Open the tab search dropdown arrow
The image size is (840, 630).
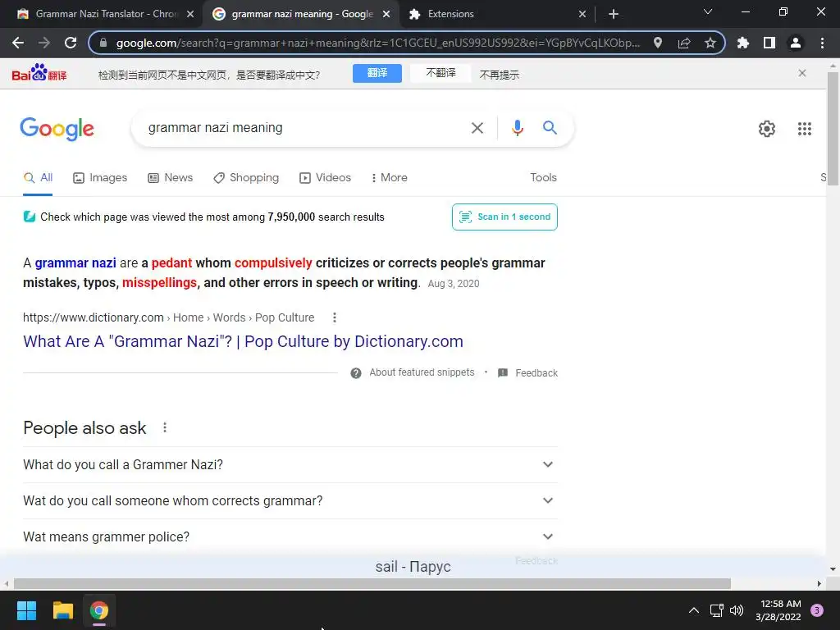tap(708, 11)
